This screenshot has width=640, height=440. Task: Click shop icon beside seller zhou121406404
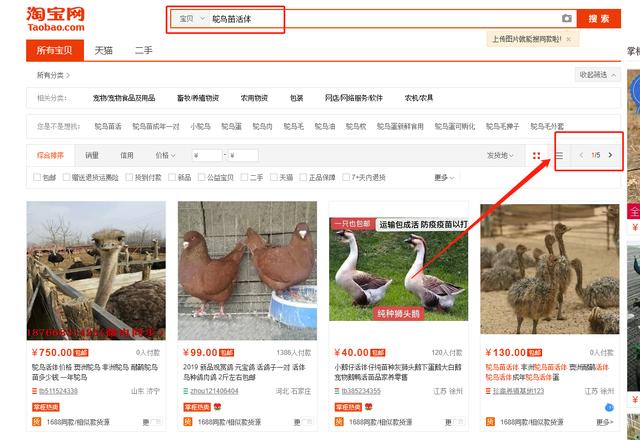click(x=186, y=391)
